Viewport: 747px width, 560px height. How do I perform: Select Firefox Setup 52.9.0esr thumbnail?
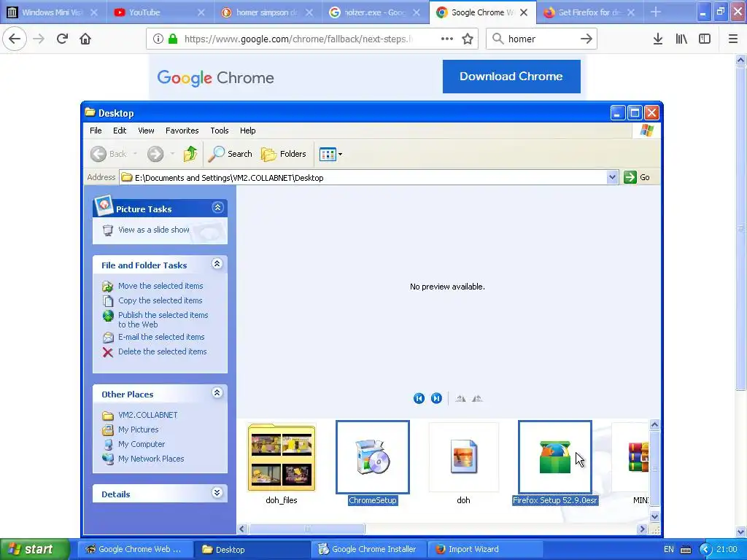click(555, 457)
